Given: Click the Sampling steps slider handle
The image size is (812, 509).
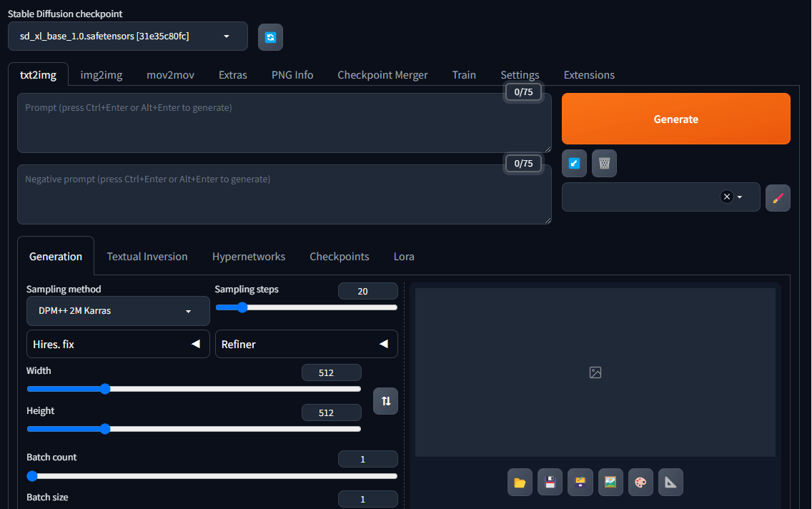Looking at the screenshot, I should pos(242,307).
